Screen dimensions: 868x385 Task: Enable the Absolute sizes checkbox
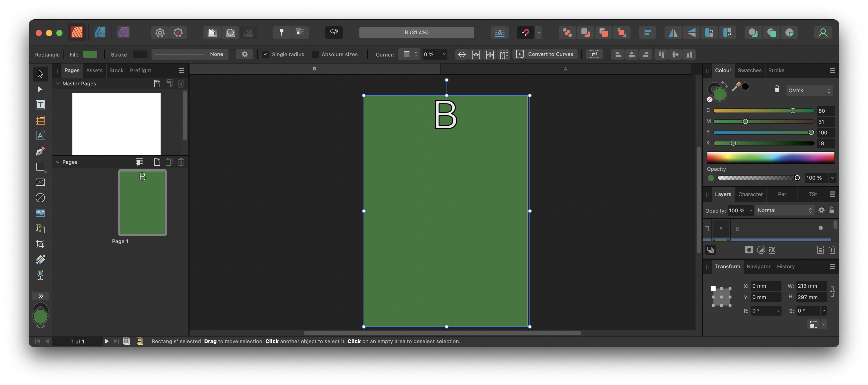pyautogui.click(x=315, y=54)
